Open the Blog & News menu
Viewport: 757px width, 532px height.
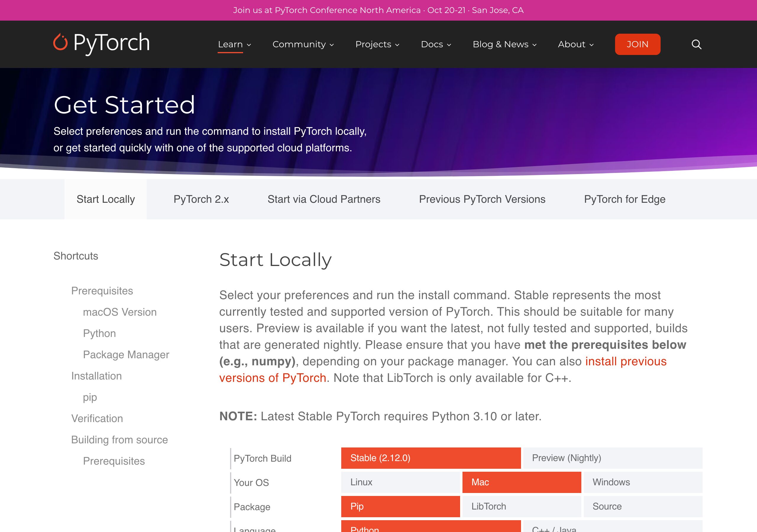(x=501, y=44)
